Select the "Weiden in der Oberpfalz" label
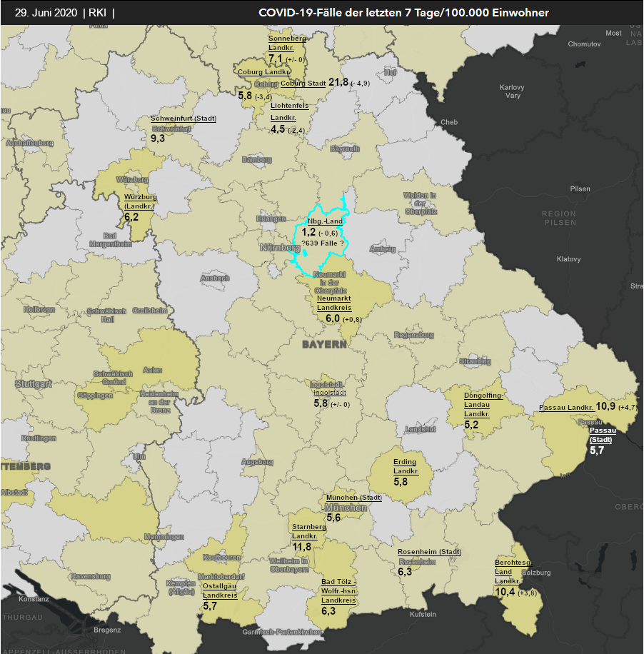The height and width of the screenshot is (654, 644). coord(421,203)
